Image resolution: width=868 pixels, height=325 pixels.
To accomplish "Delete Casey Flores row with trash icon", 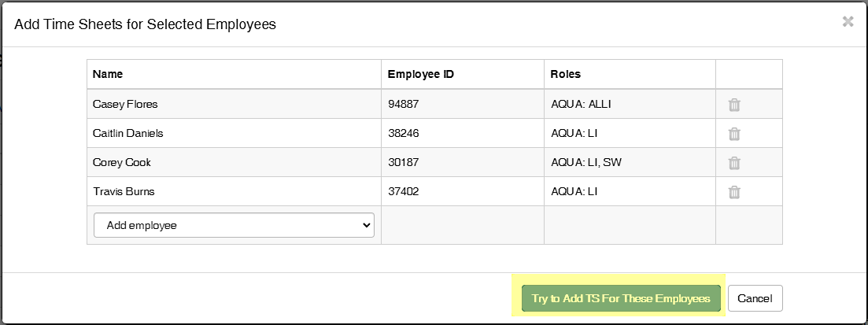I will [x=733, y=105].
